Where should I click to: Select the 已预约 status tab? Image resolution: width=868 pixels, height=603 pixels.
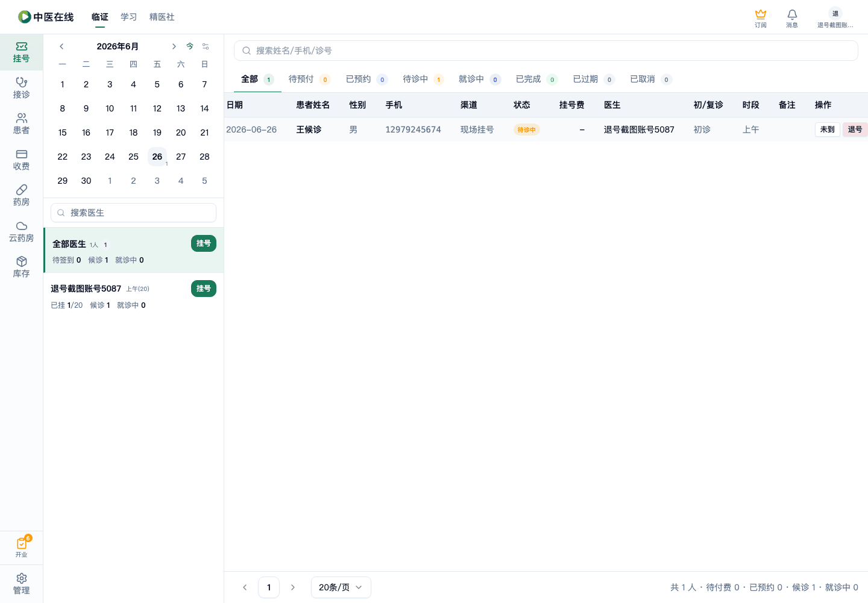[366, 79]
